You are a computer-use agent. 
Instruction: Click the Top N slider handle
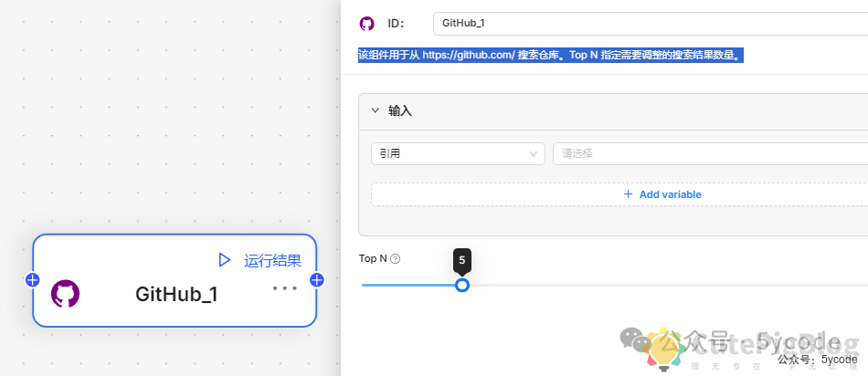coord(462,286)
